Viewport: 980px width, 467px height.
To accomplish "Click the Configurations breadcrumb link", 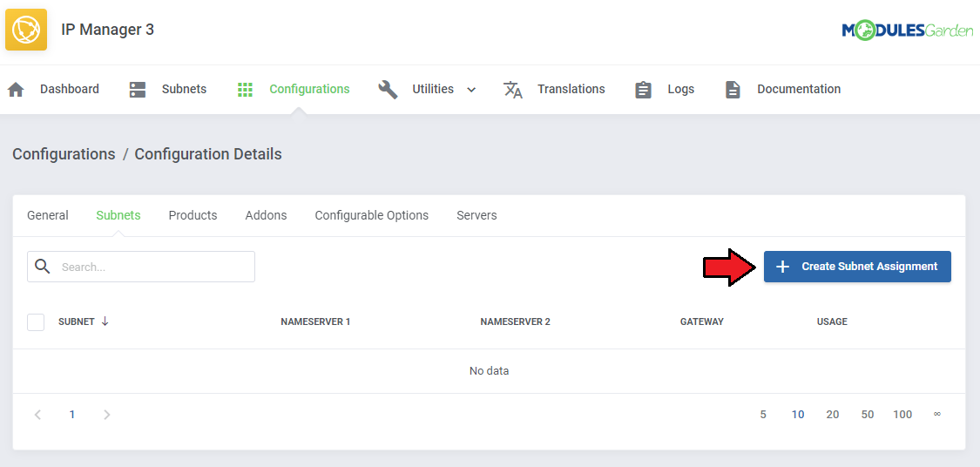I will pos(64,154).
